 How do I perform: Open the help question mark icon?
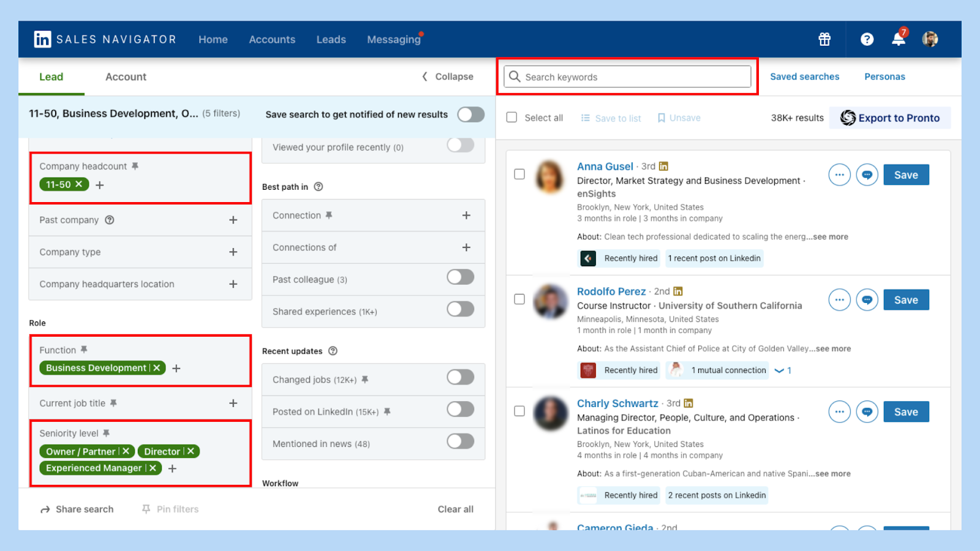pyautogui.click(x=867, y=39)
